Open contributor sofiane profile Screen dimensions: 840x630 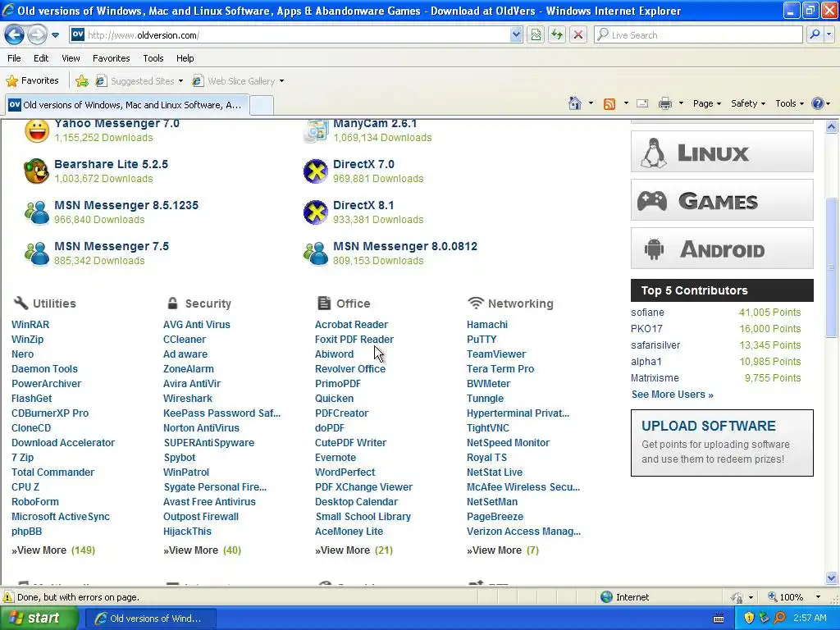coord(647,313)
